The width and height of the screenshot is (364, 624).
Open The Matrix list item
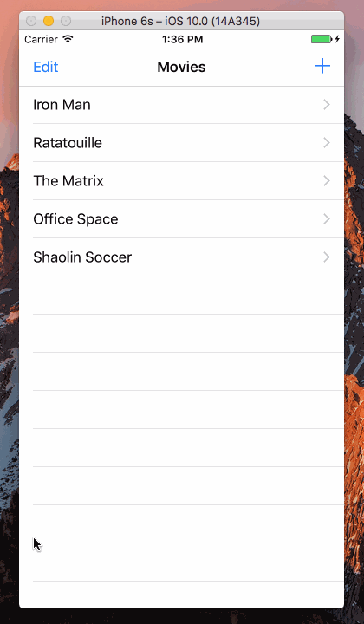[181, 180]
